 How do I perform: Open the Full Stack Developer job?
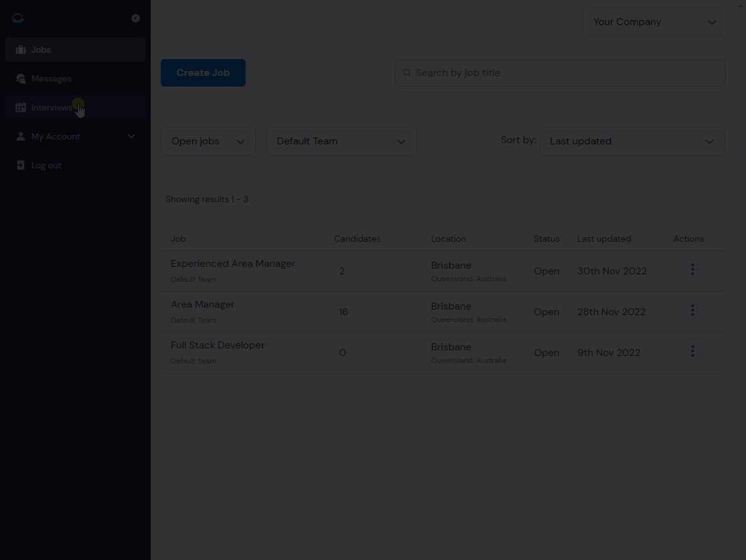coord(217,345)
